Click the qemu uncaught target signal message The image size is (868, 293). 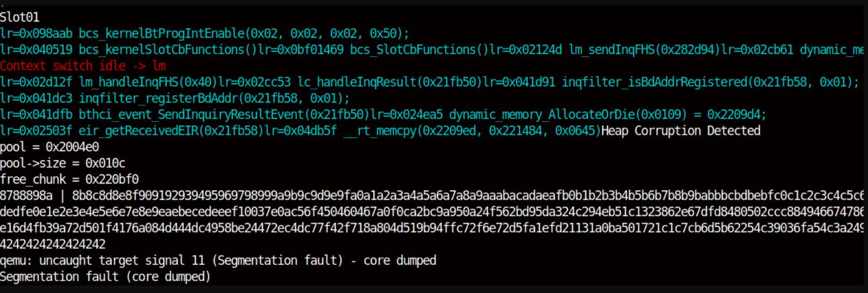218,260
